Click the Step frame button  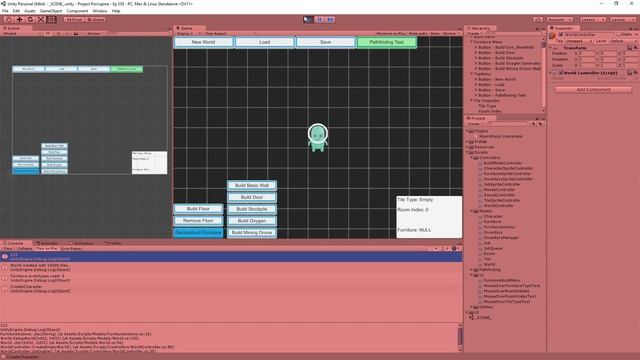330,20
